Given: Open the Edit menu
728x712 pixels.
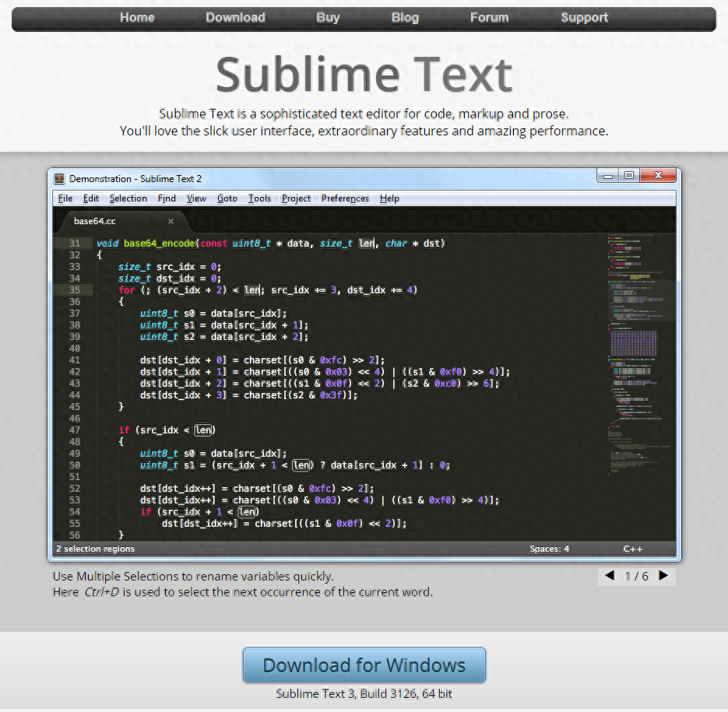Looking at the screenshot, I should tap(91, 198).
